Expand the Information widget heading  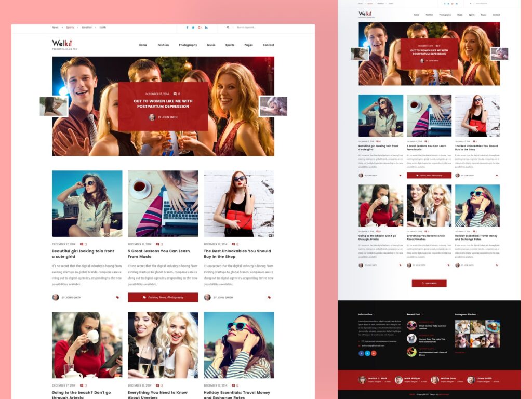coord(365,314)
